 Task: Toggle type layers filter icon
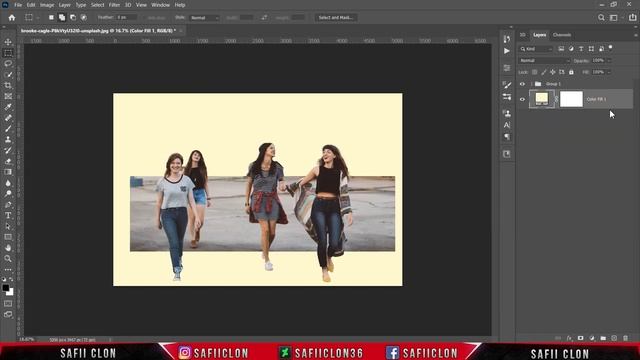[x=581, y=49]
